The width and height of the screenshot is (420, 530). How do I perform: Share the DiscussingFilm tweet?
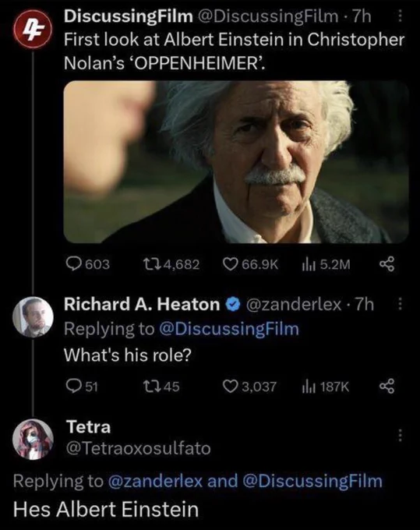pos(387,264)
